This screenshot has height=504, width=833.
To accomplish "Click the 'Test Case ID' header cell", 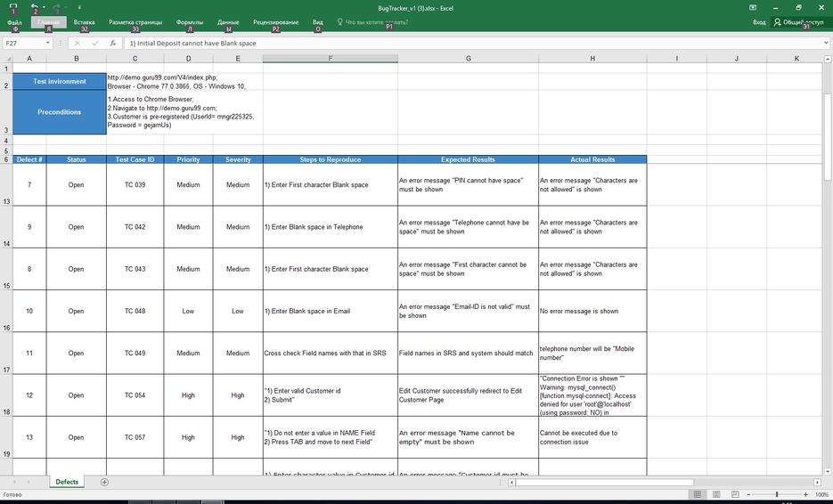I will point(135,159).
